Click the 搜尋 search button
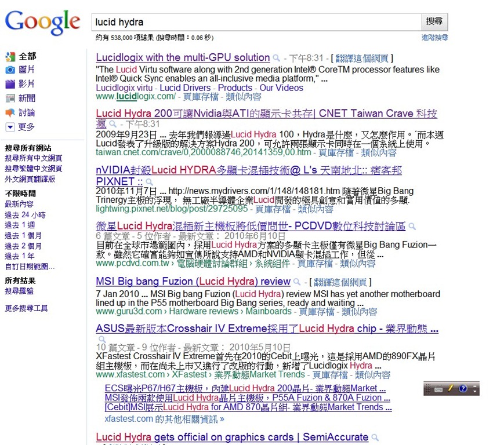 pyautogui.click(x=434, y=22)
